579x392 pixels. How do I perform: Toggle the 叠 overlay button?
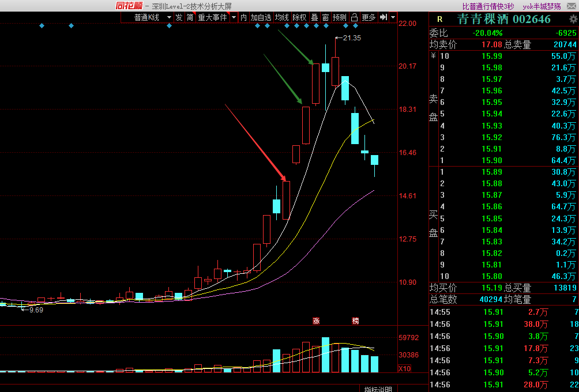[315, 17]
